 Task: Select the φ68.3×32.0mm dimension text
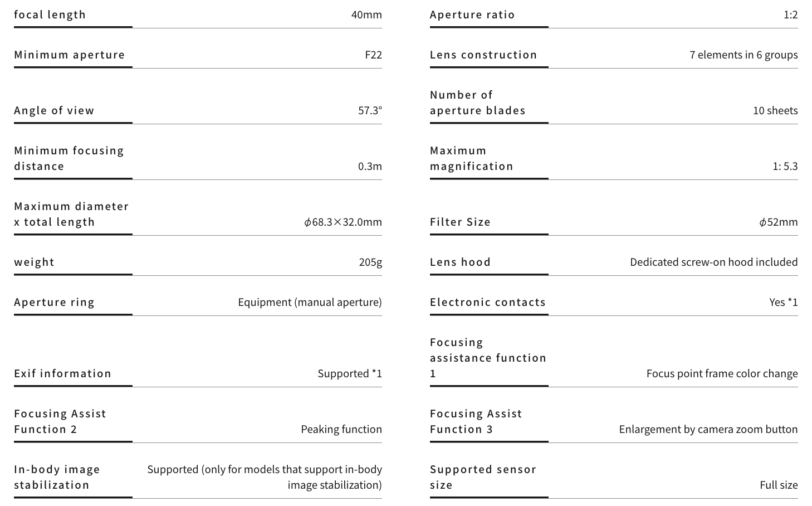343,222
